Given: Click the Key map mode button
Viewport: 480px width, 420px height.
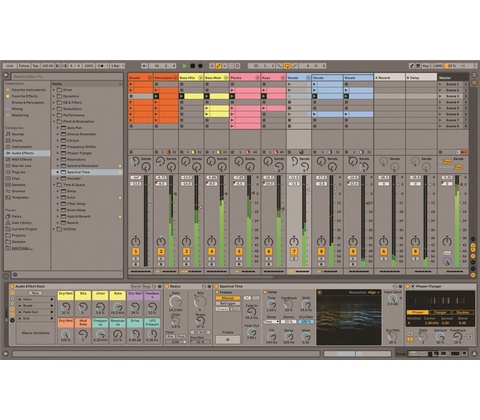Looking at the screenshot, I should tap(426, 66).
